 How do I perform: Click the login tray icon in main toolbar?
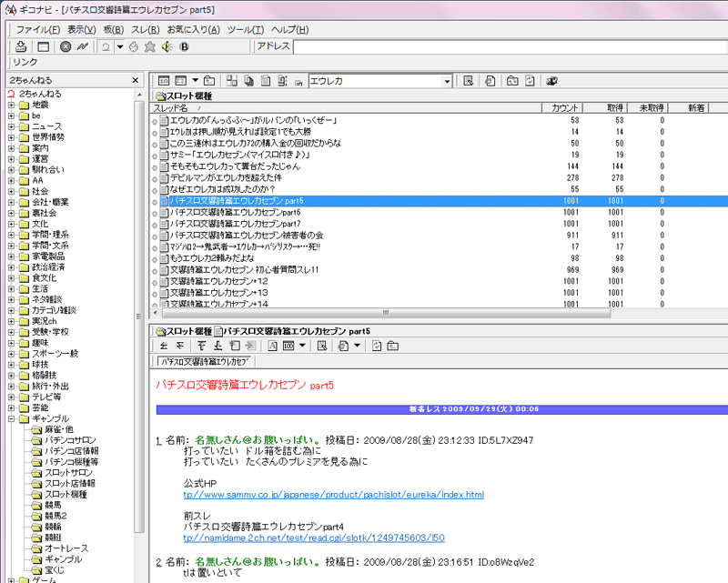click(x=20, y=46)
